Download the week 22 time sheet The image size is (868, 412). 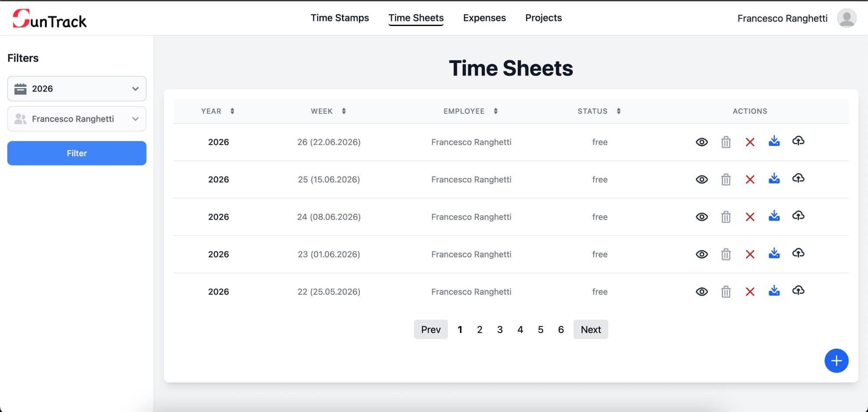(x=774, y=290)
